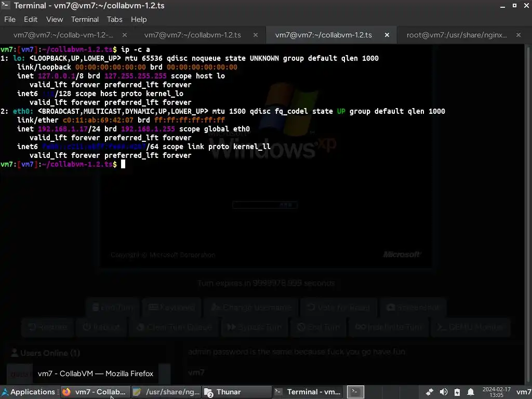
Task: Switch to the second collabvm-1.2.ts tab
Action: point(192,35)
